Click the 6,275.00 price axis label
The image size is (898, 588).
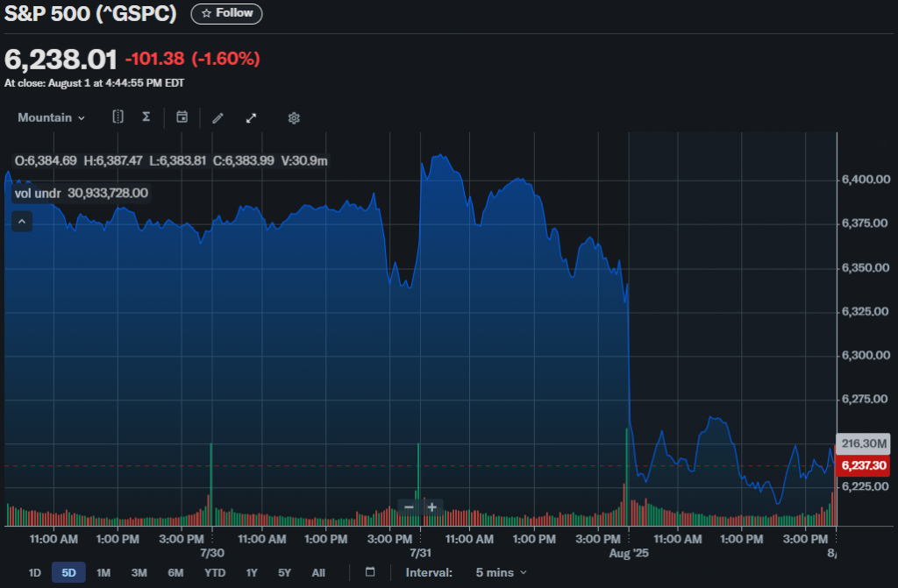(866, 399)
